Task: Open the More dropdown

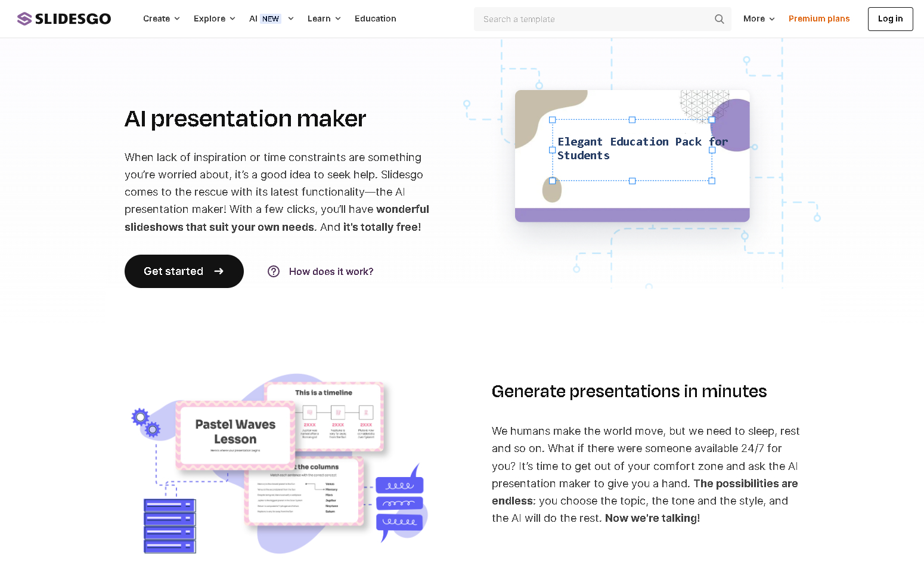Action: [758, 18]
